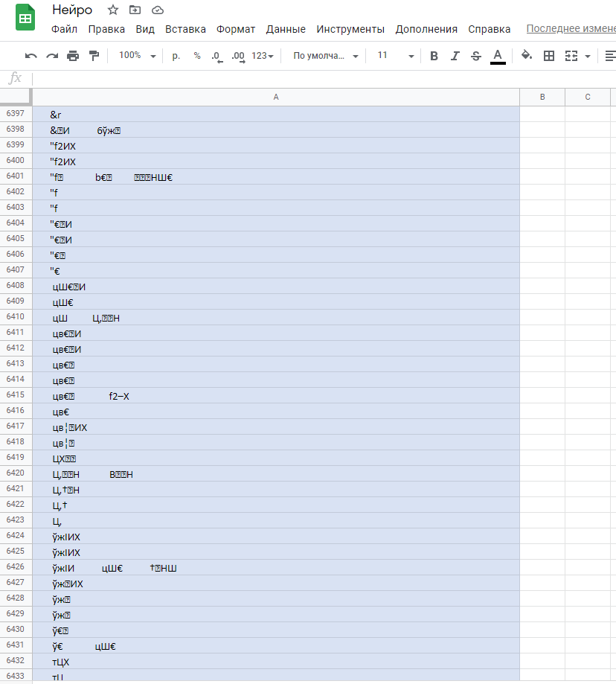This screenshot has width=616, height=684.
Task: Click the redo arrow icon
Action: pyautogui.click(x=52, y=56)
